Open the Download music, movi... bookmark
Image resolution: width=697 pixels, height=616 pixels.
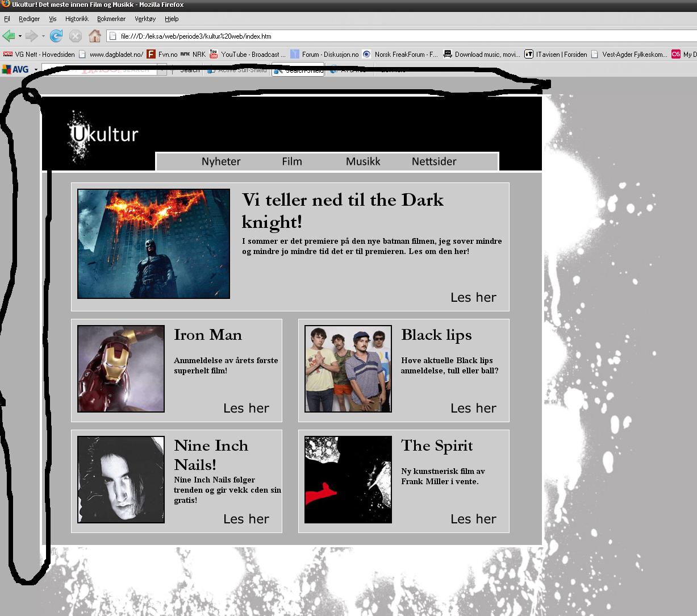pos(482,55)
